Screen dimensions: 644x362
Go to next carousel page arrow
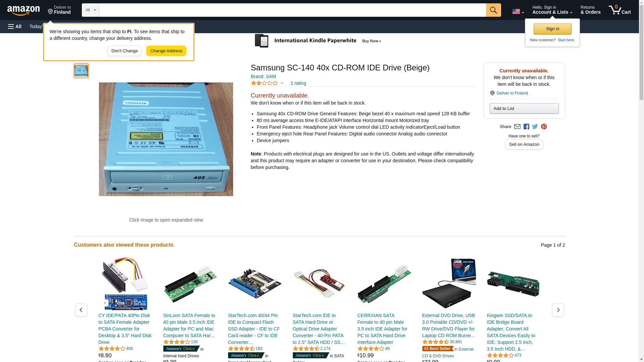[558, 310]
